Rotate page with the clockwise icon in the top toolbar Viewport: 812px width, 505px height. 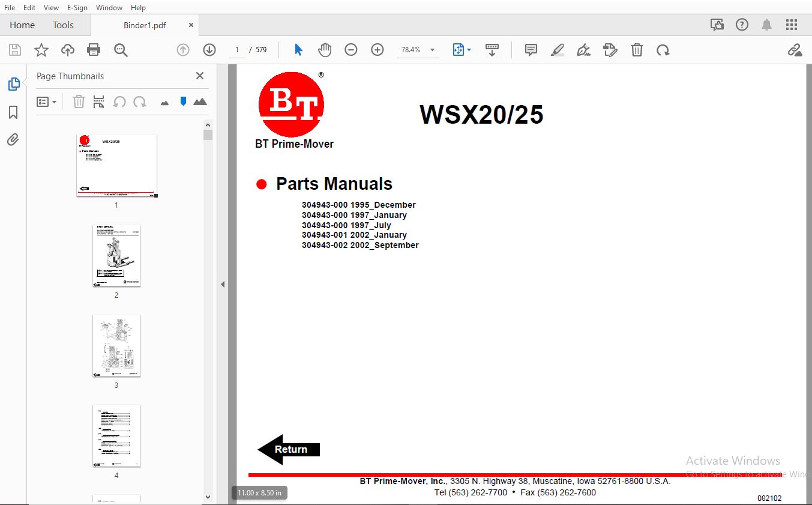coord(663,50)
